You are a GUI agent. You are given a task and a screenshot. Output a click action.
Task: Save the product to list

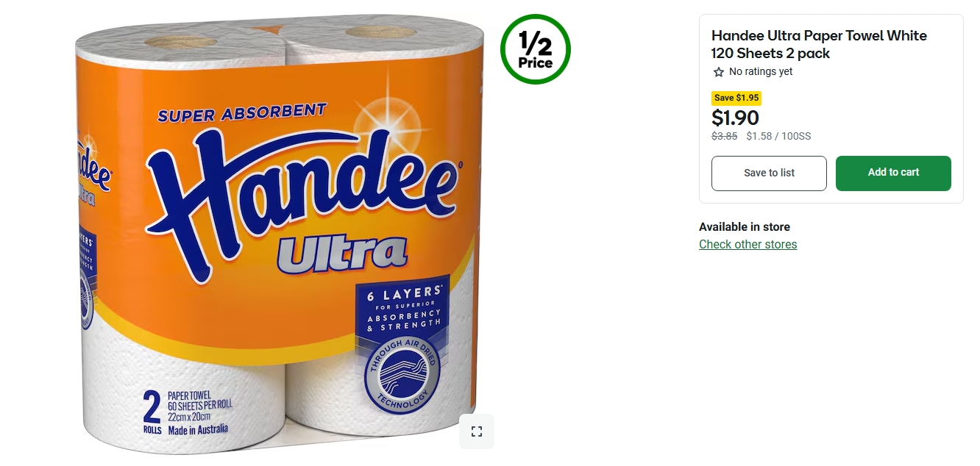(x=769, y=173)
